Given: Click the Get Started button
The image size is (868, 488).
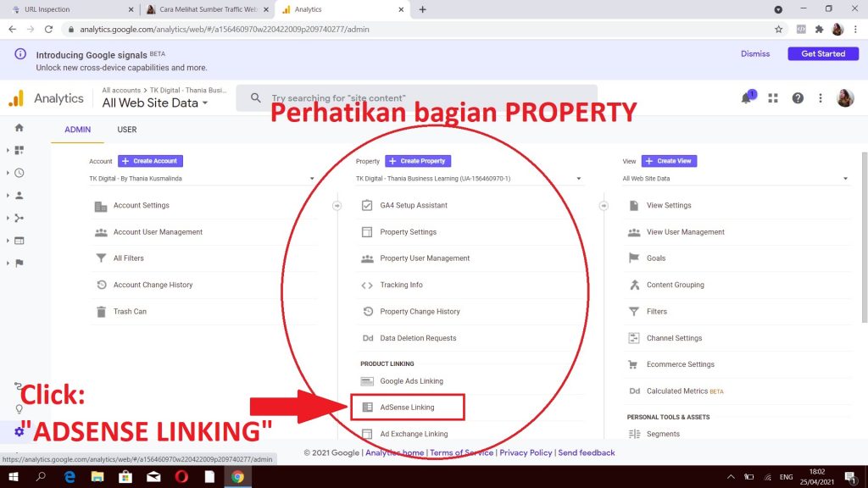Looking at the screenshot, I should (x=822, y=53).
